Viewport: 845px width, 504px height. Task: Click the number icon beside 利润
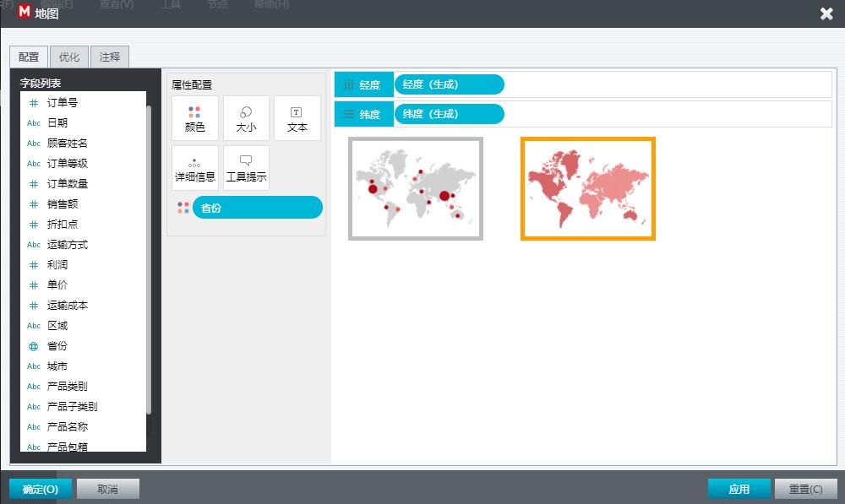click(34, 265)
